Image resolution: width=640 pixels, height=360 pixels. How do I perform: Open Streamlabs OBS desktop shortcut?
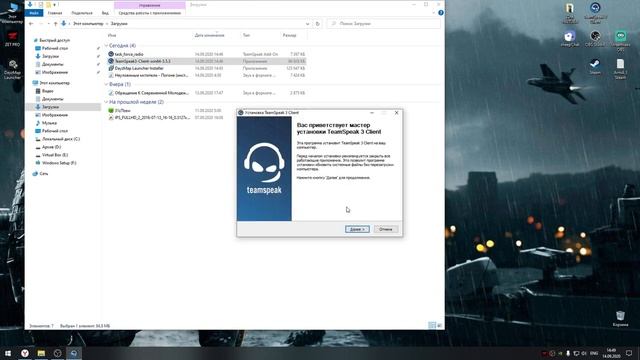click(620, 41)
